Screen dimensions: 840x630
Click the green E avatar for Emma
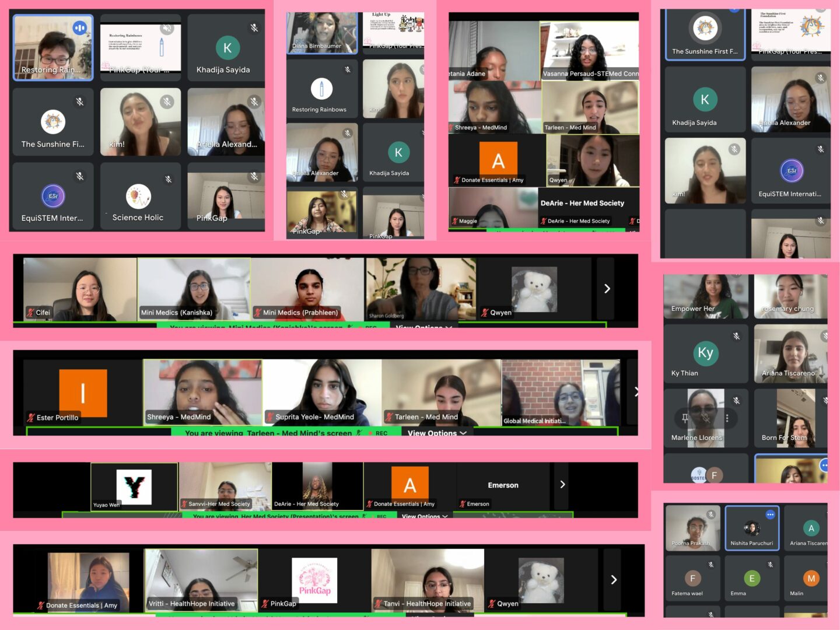(751, 578)
